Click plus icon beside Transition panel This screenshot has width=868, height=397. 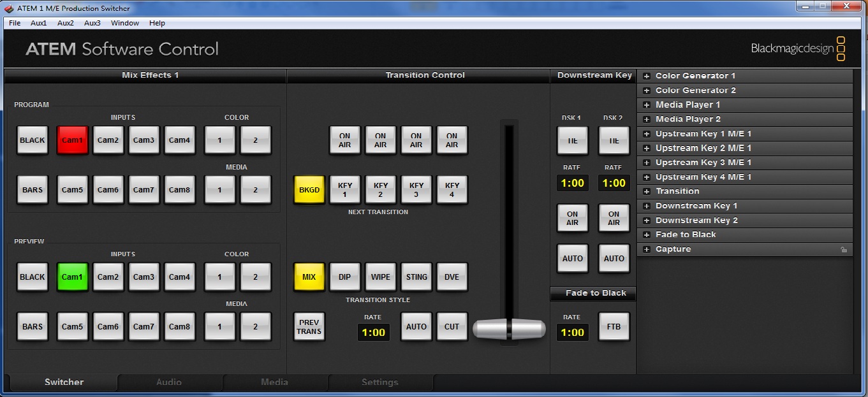(647, 192)
